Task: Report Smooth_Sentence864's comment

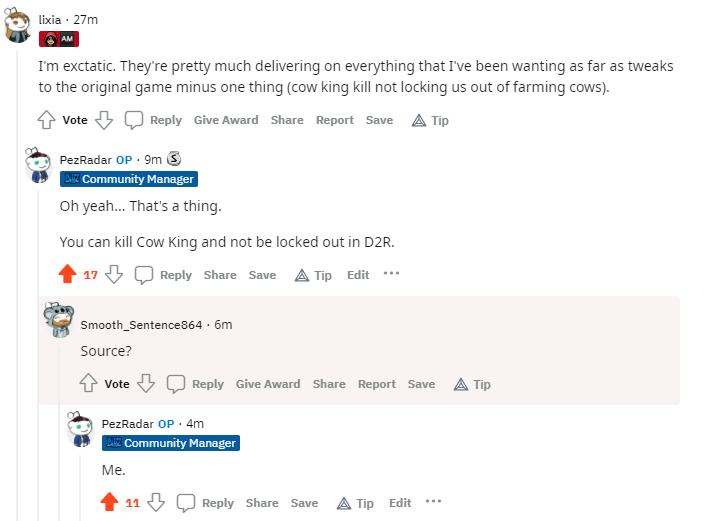Action: [377, 384]
